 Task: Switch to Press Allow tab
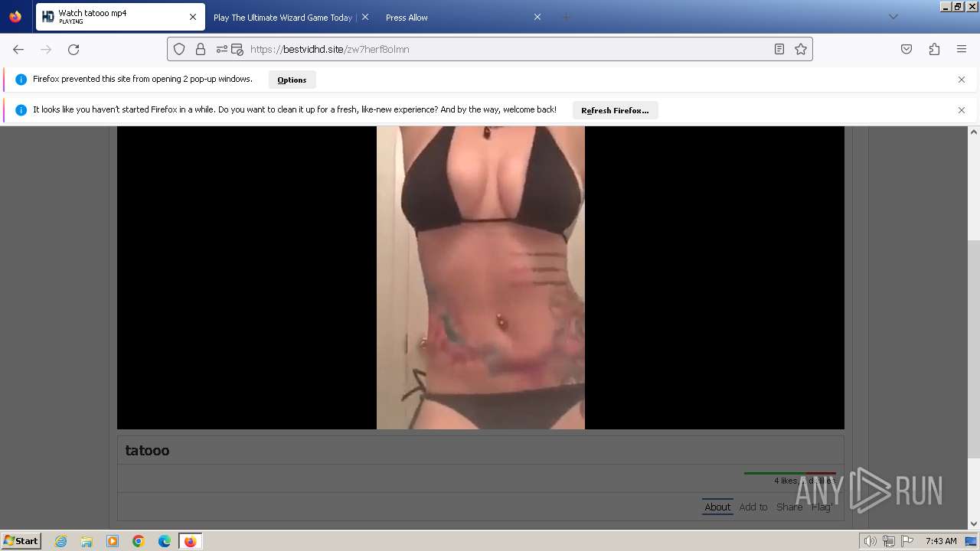pyautogui.click(x=463, y=17)
